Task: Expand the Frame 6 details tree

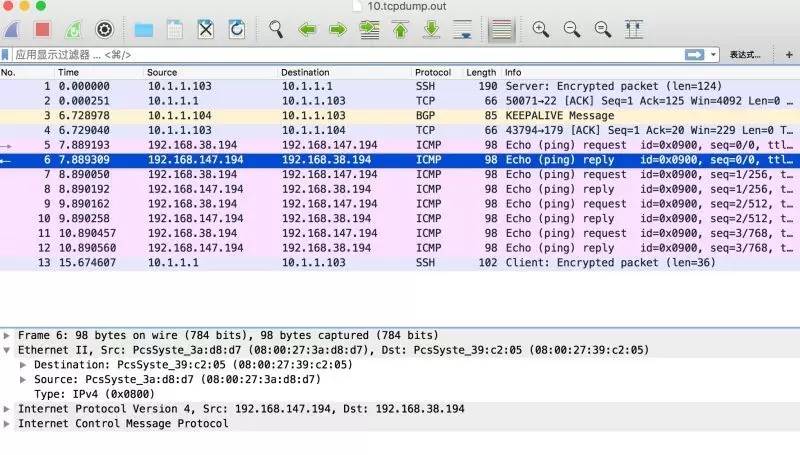Action: [x=7, y=336]
